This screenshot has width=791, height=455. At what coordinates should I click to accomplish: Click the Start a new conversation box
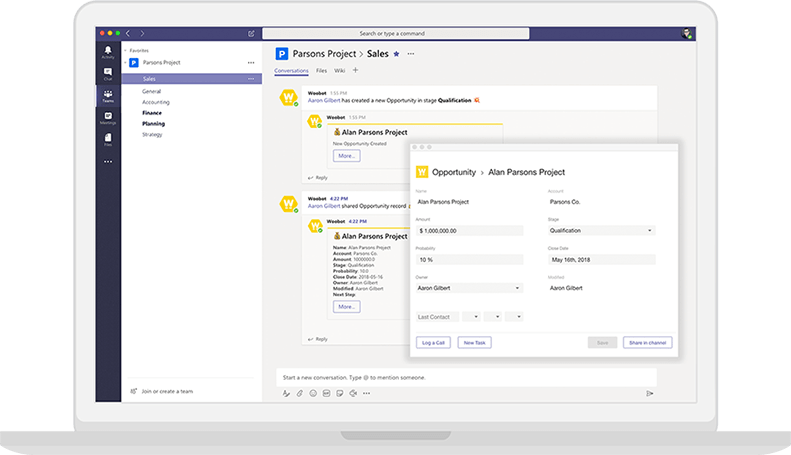click(466, 377)
